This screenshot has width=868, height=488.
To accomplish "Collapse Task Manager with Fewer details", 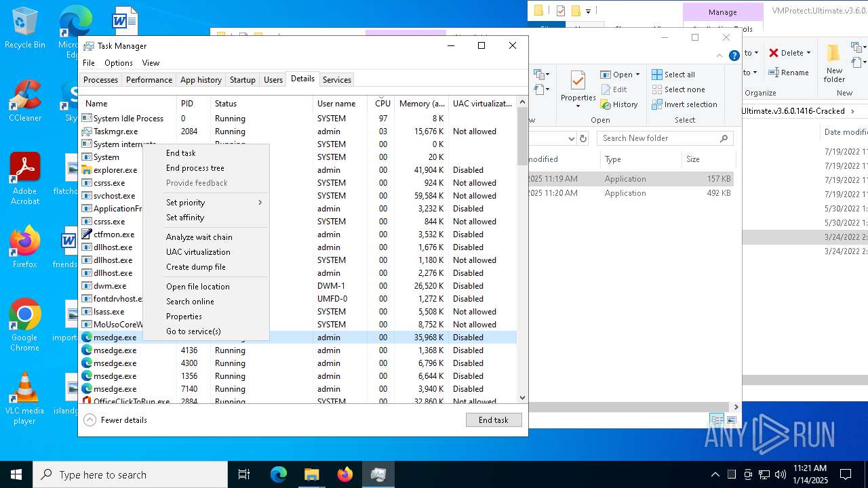I will tap(115, 420).
